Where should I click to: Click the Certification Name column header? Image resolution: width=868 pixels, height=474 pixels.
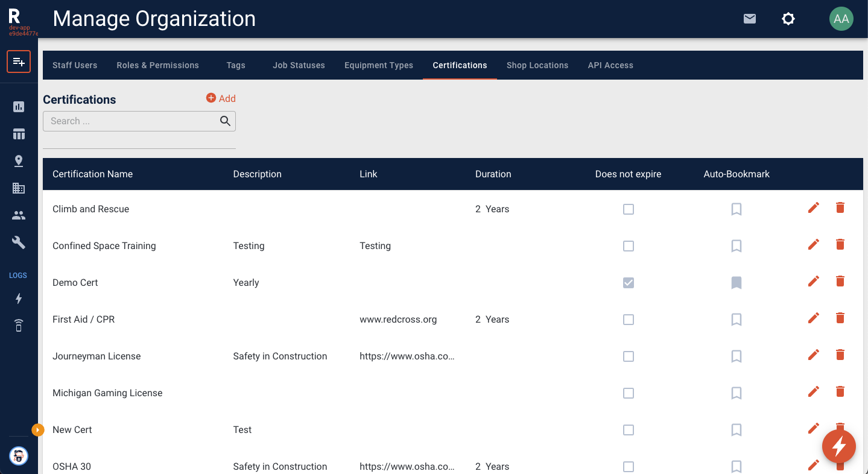click(92, 174)
